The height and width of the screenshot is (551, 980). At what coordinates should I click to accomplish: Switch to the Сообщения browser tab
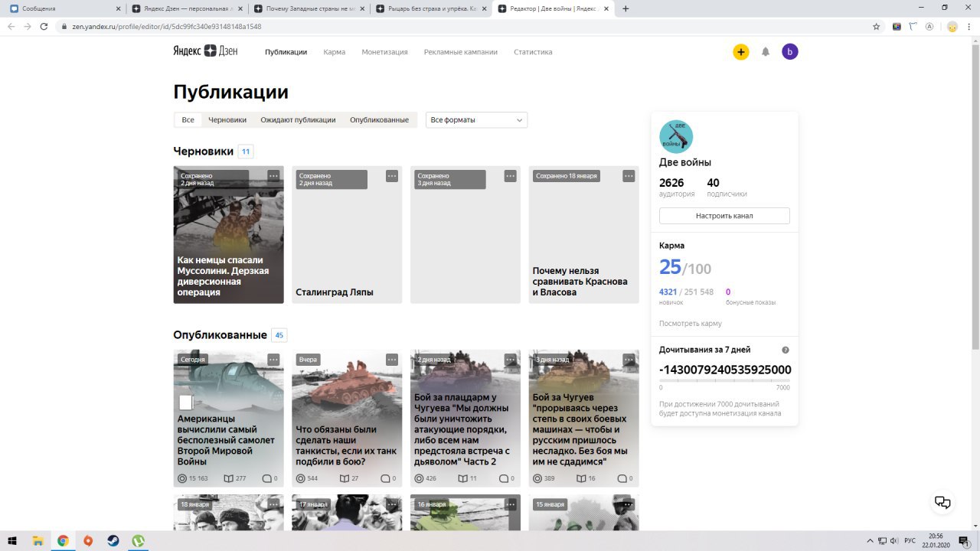pos(63,8)
